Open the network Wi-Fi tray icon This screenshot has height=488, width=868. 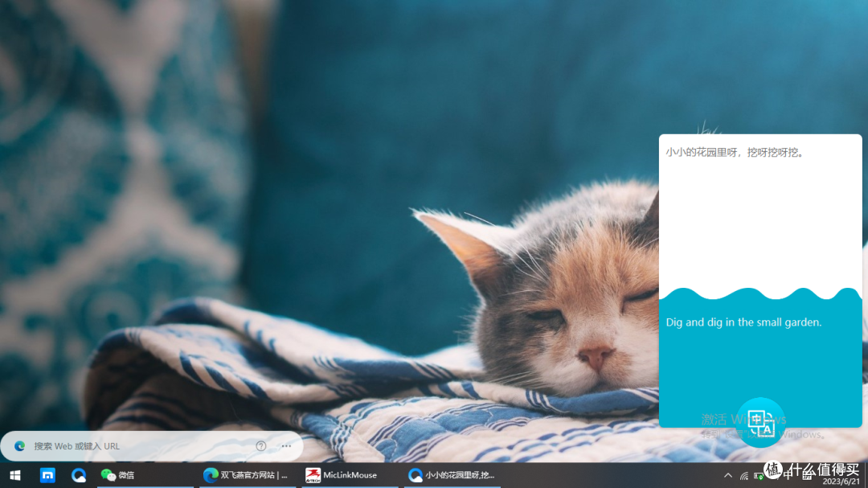coord(744,476)
